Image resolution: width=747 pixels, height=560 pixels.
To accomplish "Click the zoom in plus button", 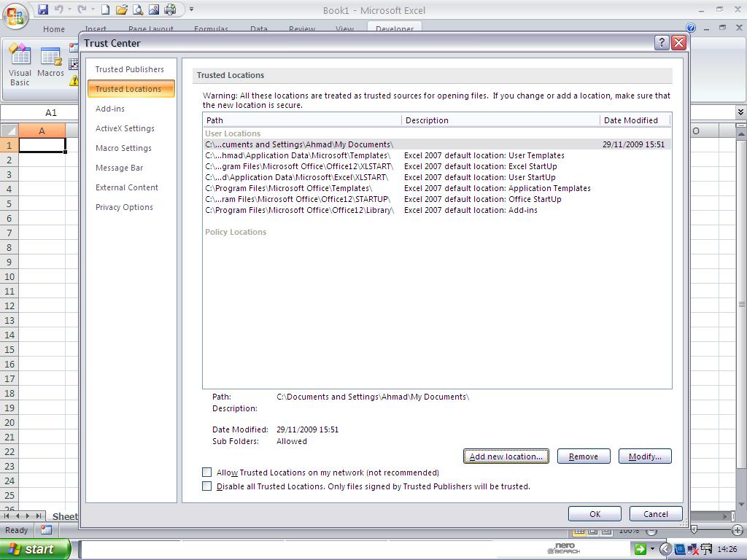I will coord(737,530).
